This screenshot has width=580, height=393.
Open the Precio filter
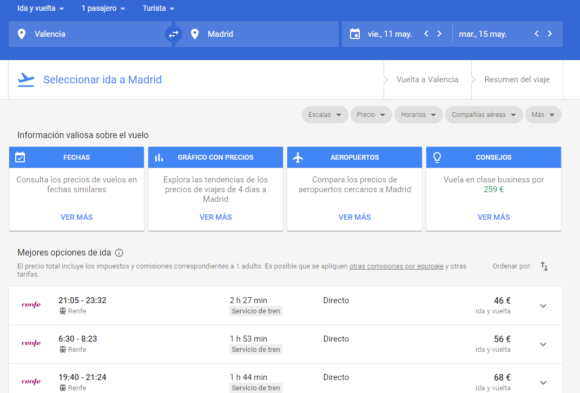371,115
